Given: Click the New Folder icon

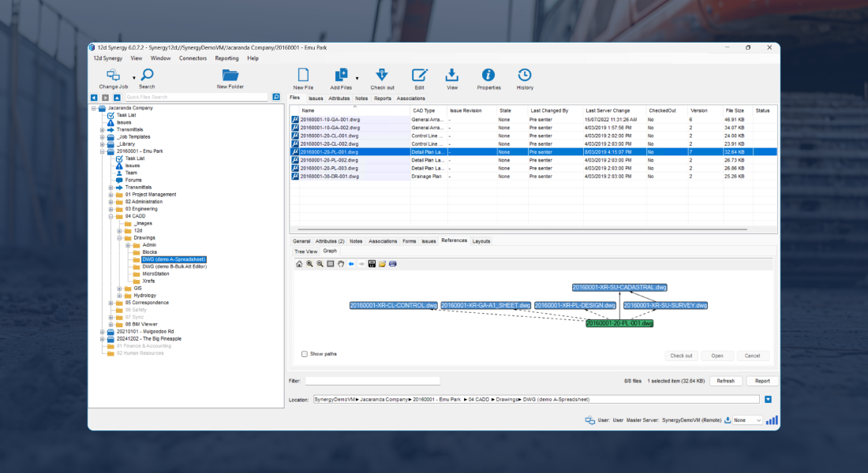Looking at the screenshot, I should pos(230,76).
